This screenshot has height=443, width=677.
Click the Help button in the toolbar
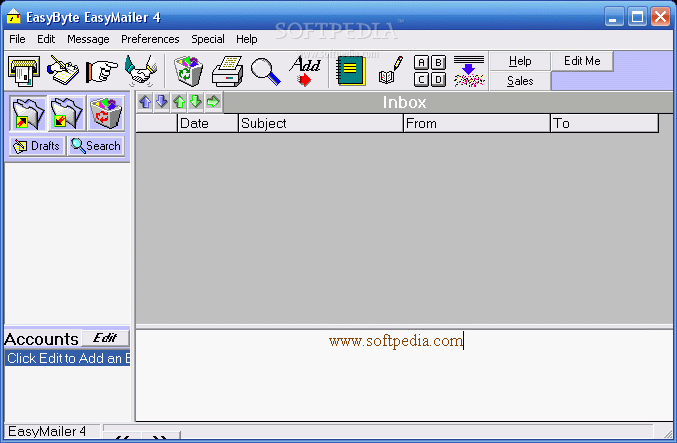[x=520, y=61]
